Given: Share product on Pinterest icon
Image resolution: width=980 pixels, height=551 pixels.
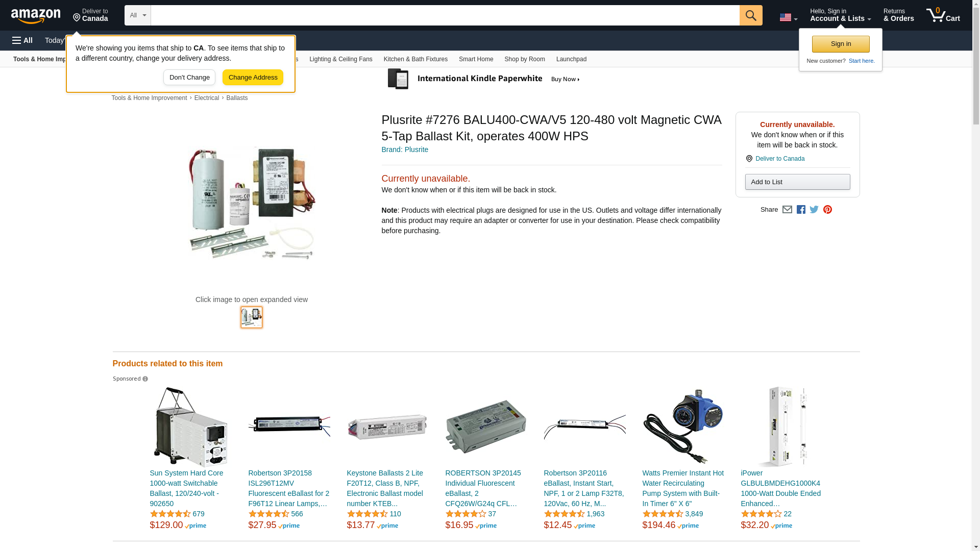Looking at the screenshot, I should pyautogui.click(x=827, y=210).
